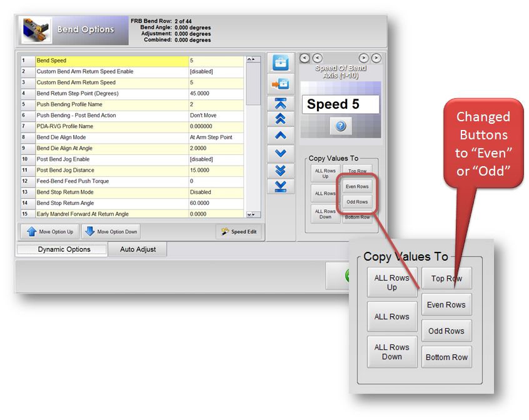The width and height of the screenshot is (529, 420).
Task: Click the Speed 5 value field
Action: [x=340, y=104]
